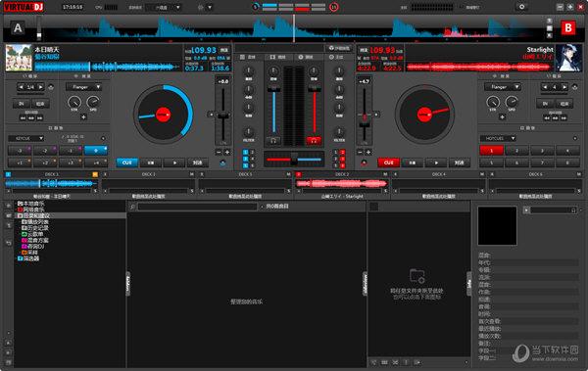
Task: Open deck B Flanger effect dropdown
Action: coord(503,87)
